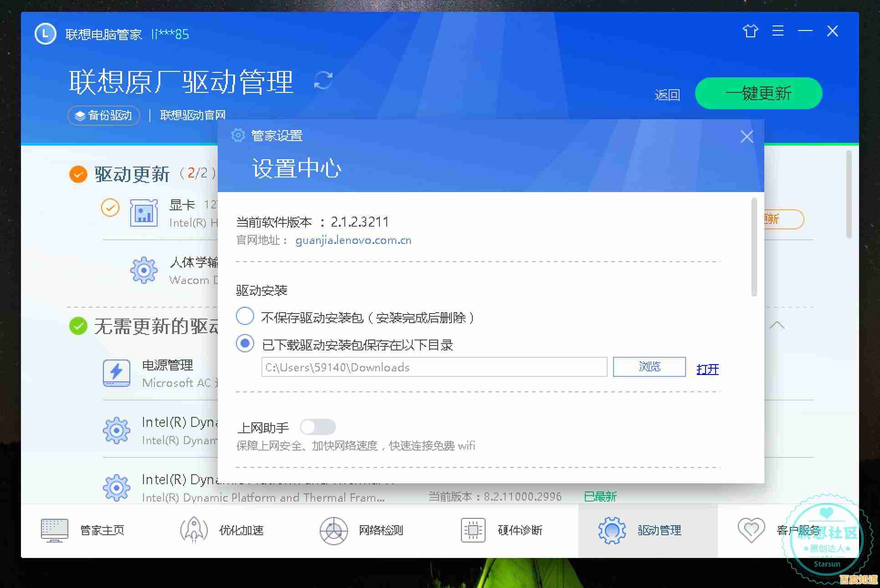This screenshot has height=588, width=880.
Task: Click the 电源管理 lightning power icon
Action: (117, 373)
